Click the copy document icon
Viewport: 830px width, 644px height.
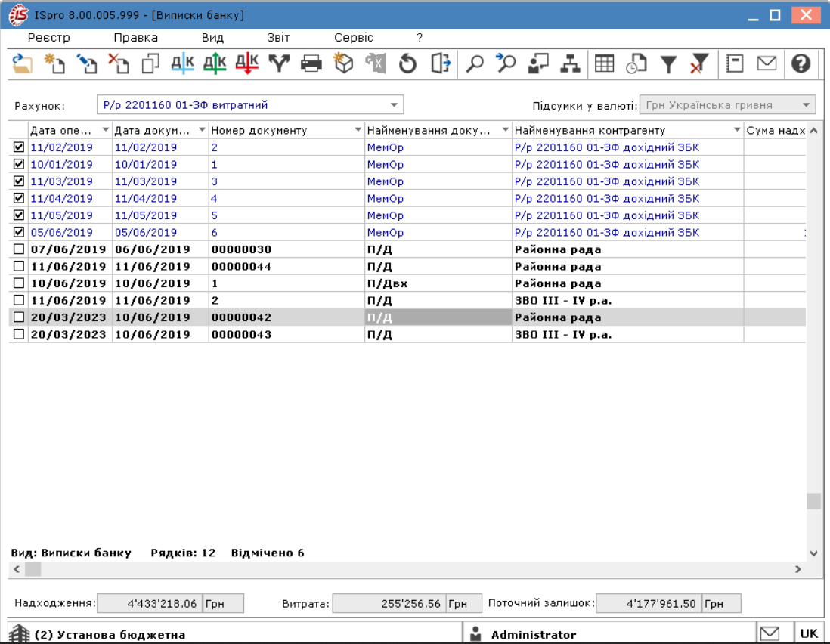pyautogui.click(x=151, y=63)
